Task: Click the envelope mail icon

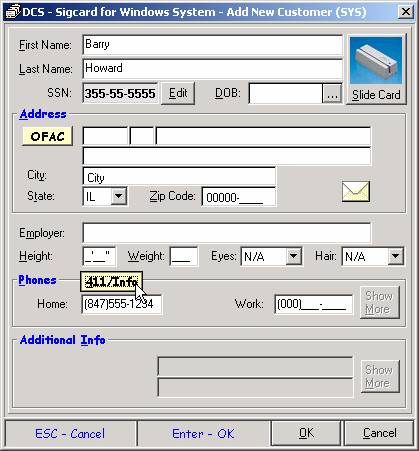Action: 356,191
